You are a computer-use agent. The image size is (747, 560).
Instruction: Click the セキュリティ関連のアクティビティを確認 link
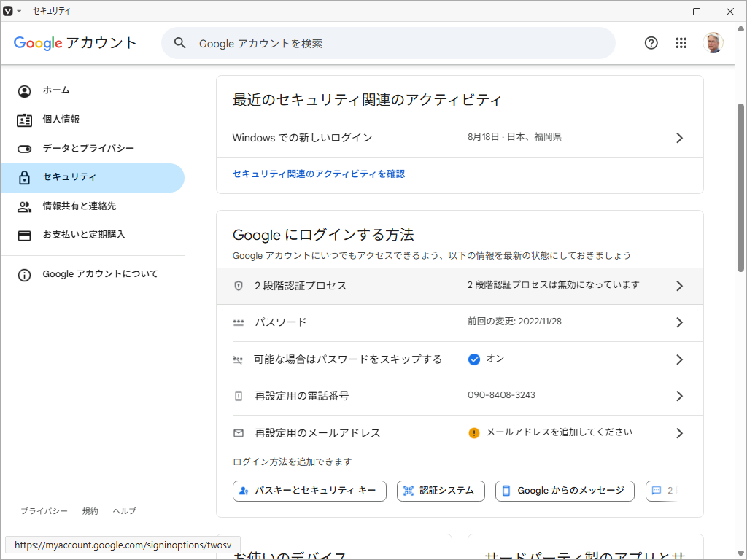[x=319, y=174]
